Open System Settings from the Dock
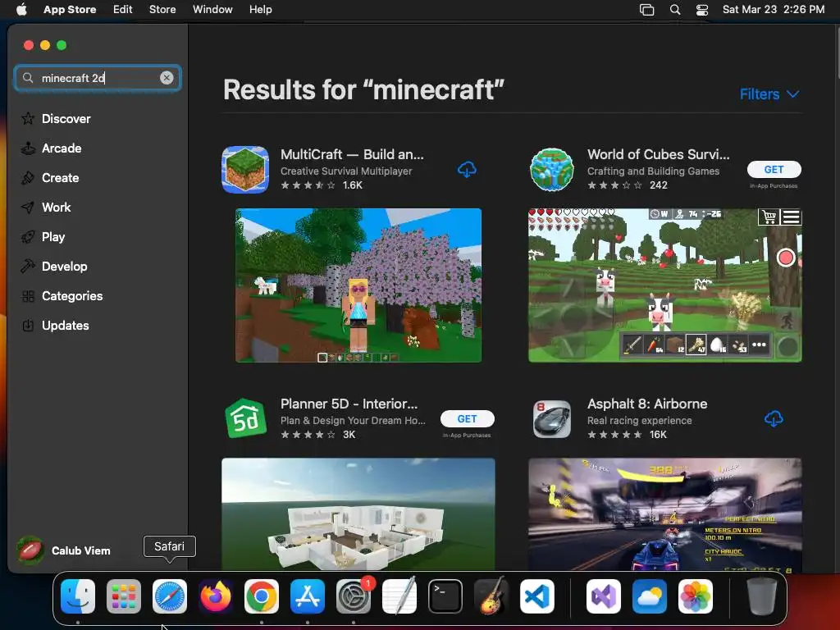Image resolution: width=840 pixels, height=630 pixels. click(354, 596)
